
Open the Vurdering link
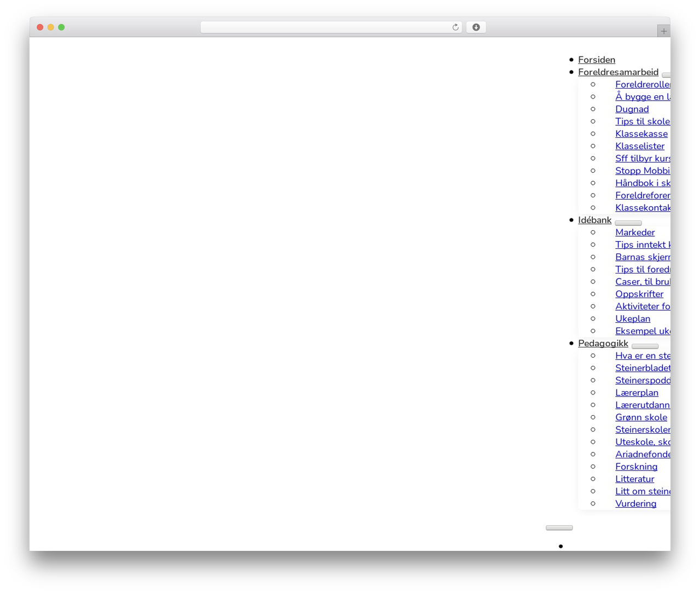635,503
